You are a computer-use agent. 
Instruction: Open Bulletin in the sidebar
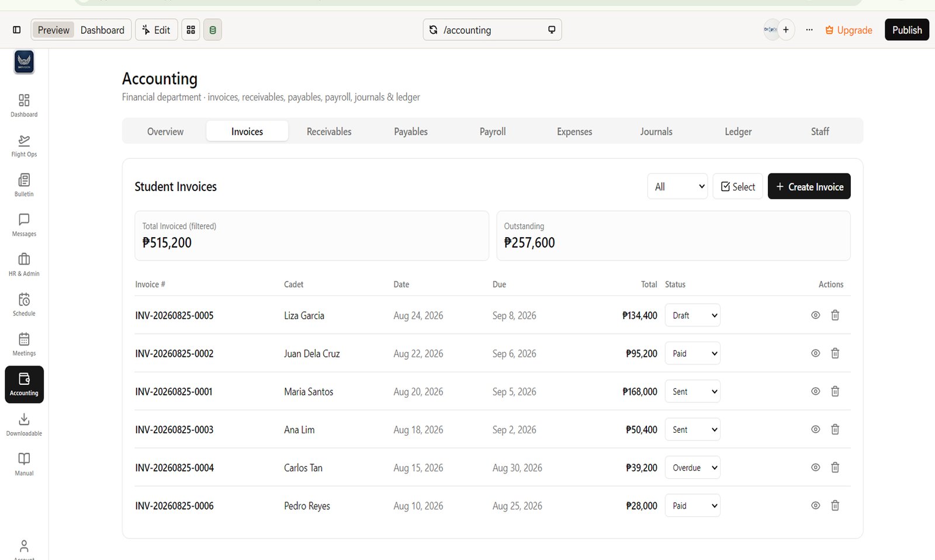[x=24, y=185]
